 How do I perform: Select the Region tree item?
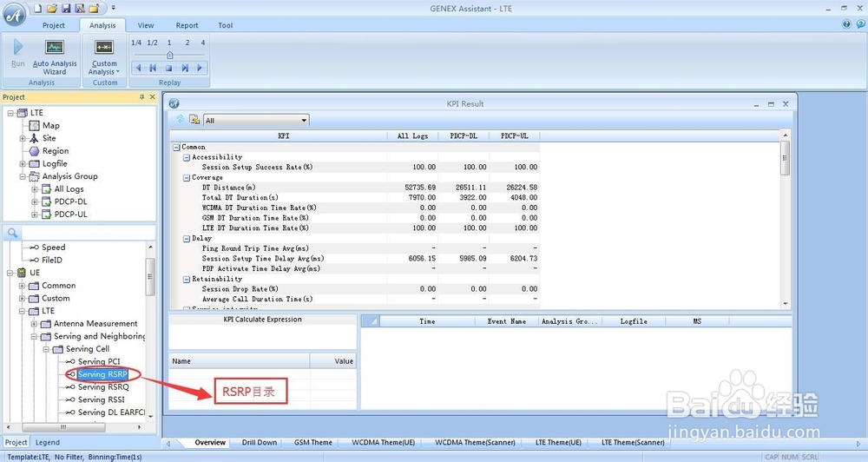pyautogui.click(x=56, y=151)
